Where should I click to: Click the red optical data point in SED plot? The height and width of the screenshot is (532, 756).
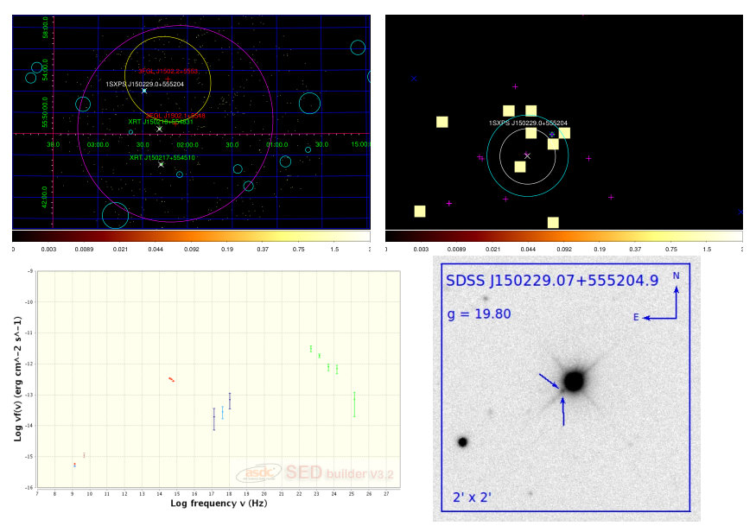pos(172,380)
